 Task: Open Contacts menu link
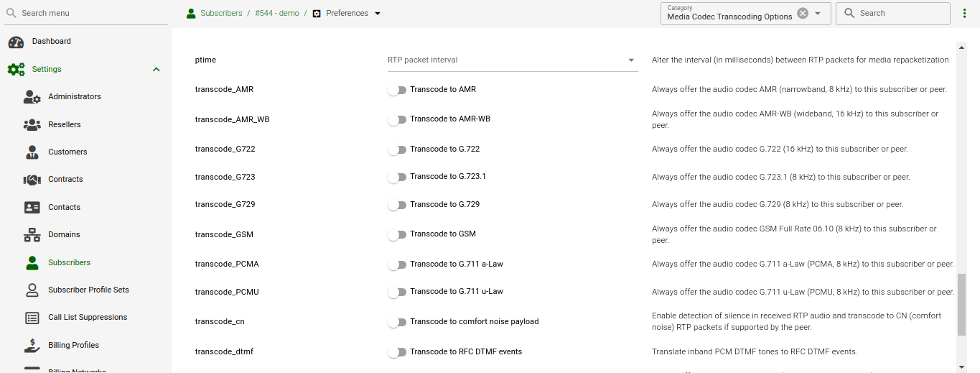click(64, 208)
